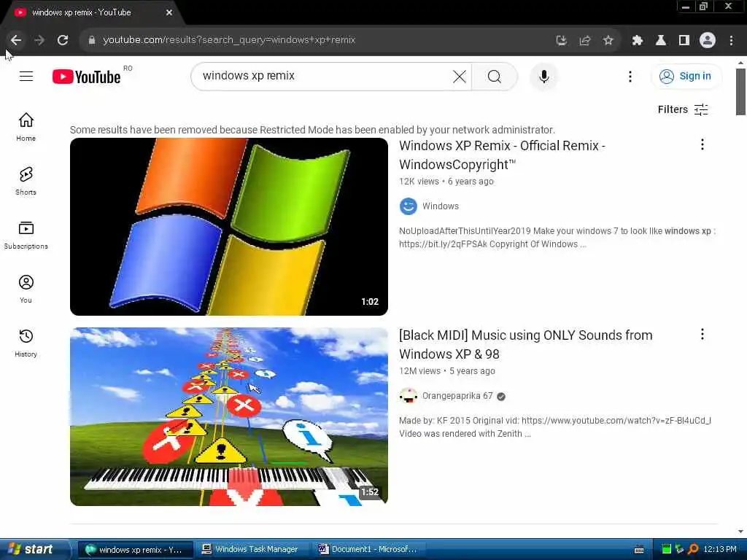Click the Windows channel smiley avatar
The image size is (747, 560).
click(409, 206)
